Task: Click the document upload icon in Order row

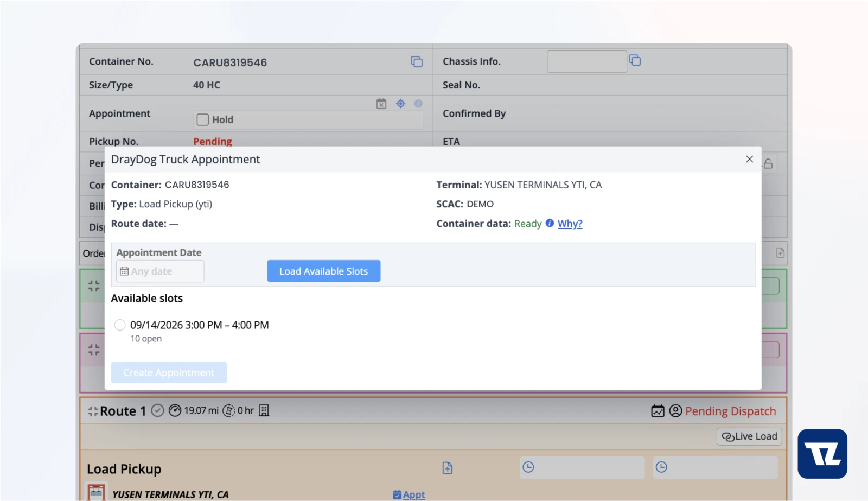Action: (780, 252)
